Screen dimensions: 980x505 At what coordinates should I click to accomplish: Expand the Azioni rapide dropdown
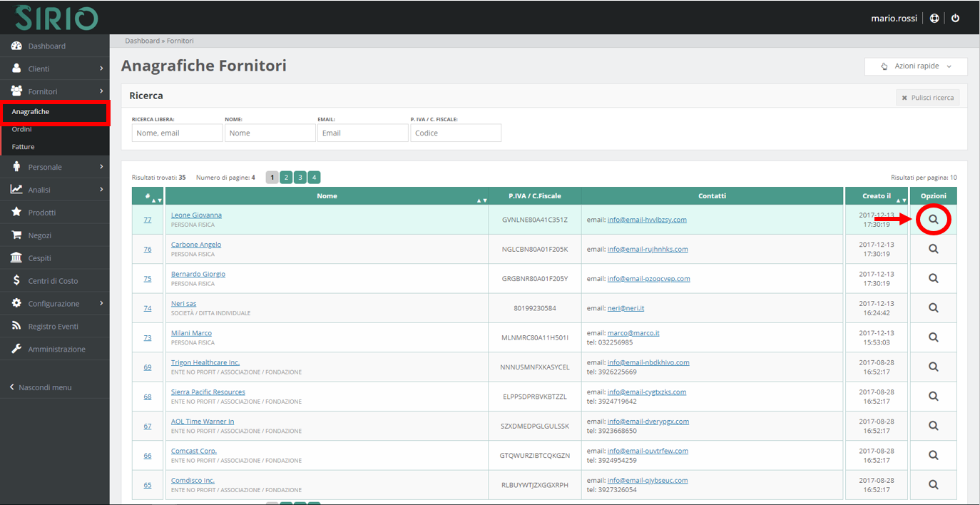point(916,66)
